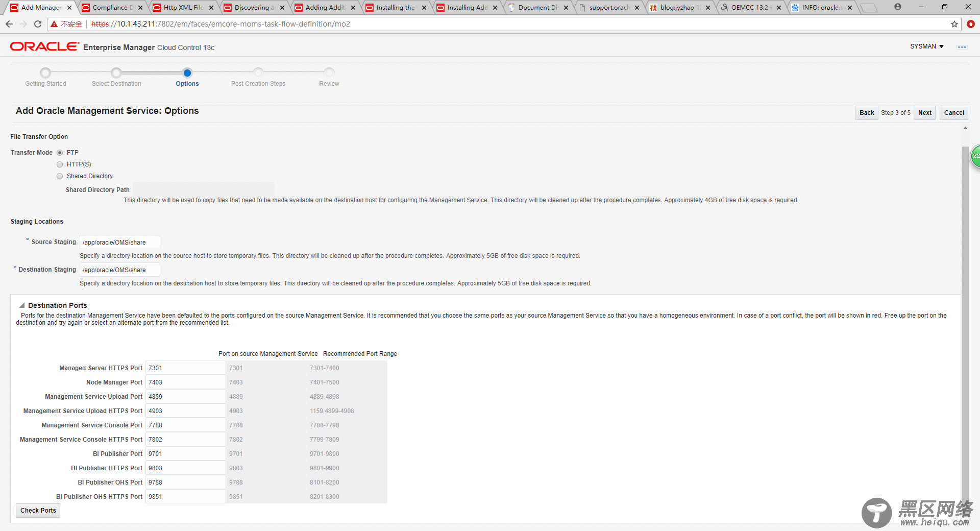The width and height of the screenshot is (980, 531).
Task: Edit the Management Service Console Port field
Action: click(x=186, y=425)
